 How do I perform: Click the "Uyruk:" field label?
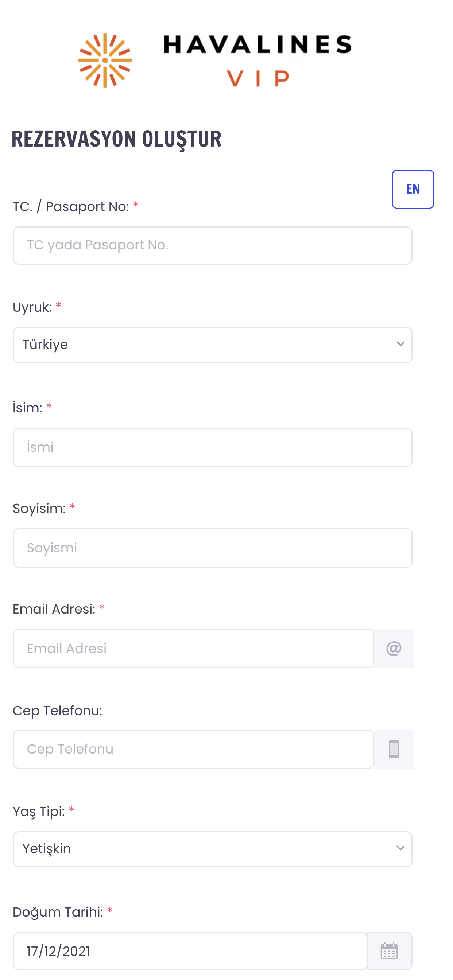click(x=32, y=307)
